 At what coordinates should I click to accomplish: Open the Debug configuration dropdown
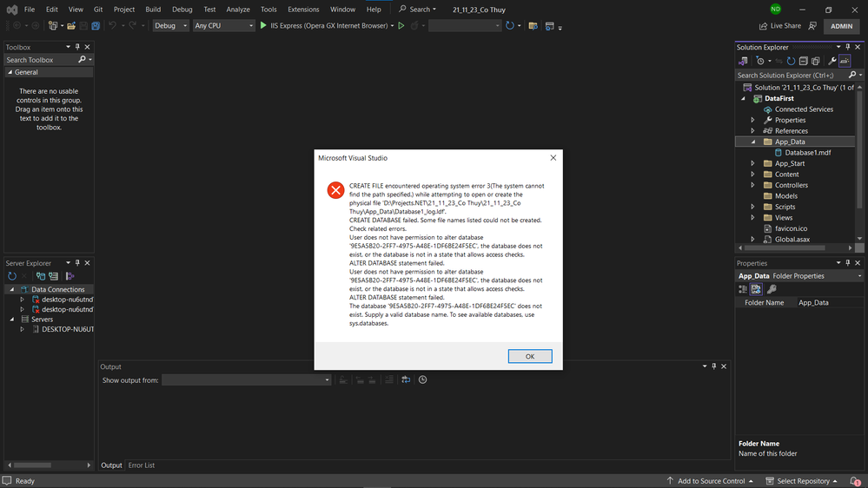[170, 25]
